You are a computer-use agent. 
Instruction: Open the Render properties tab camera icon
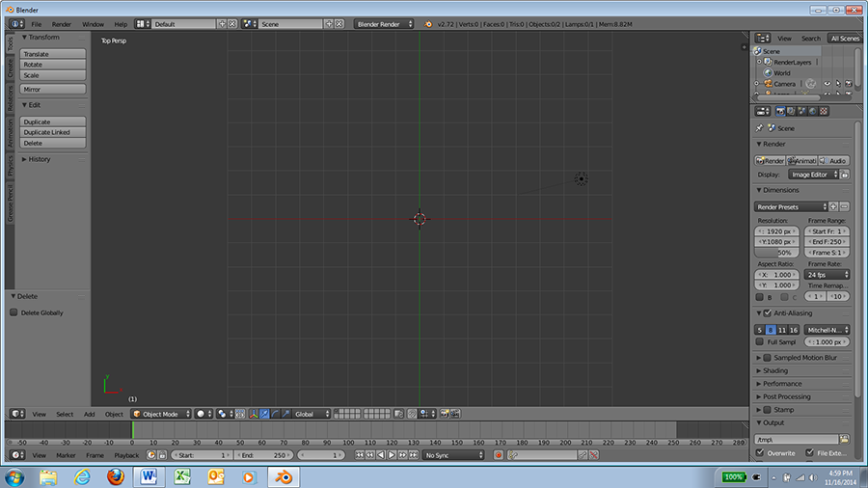(x=780, y=111)
